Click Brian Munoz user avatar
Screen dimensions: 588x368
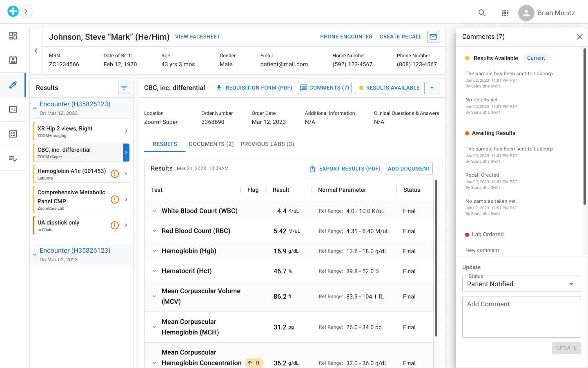pyautogui.click(x=526, y=13)
